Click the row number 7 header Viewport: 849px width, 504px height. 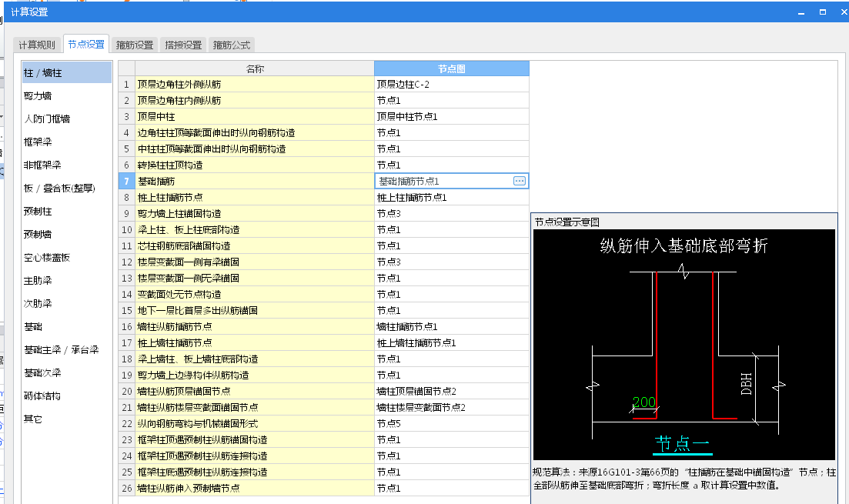(x=127, y=182)
